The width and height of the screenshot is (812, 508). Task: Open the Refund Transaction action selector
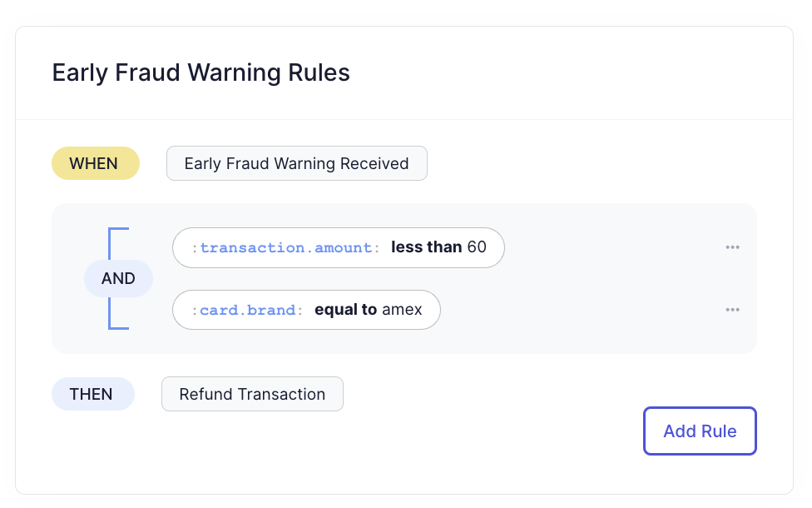252,394
